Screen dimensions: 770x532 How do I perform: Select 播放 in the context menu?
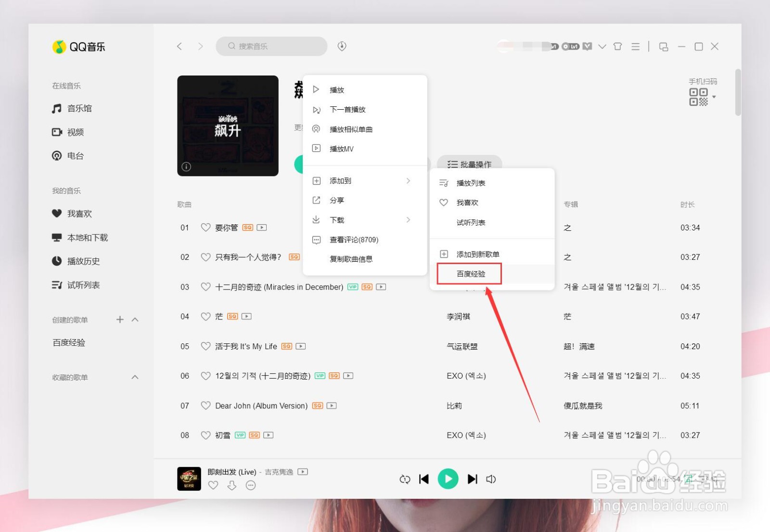(365, 90)
